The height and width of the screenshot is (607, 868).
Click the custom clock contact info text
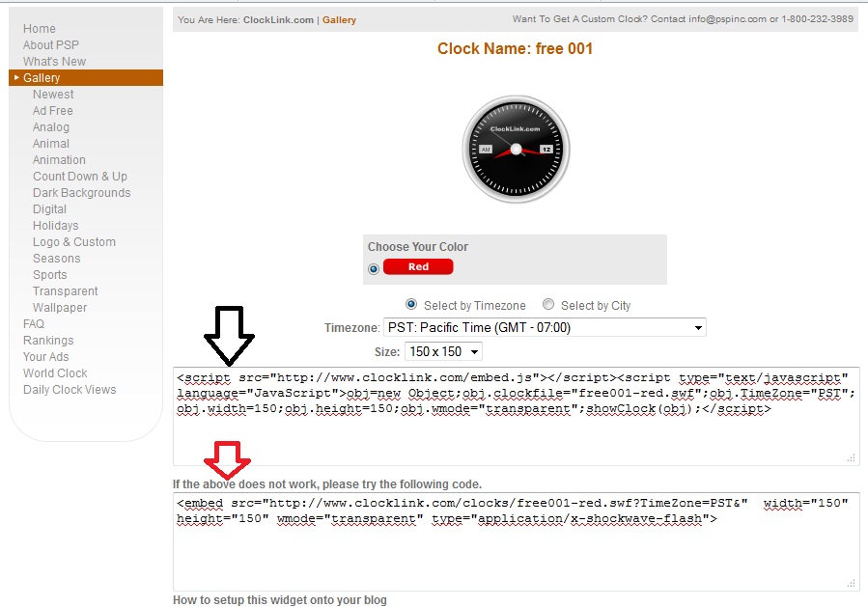point(683,18)
